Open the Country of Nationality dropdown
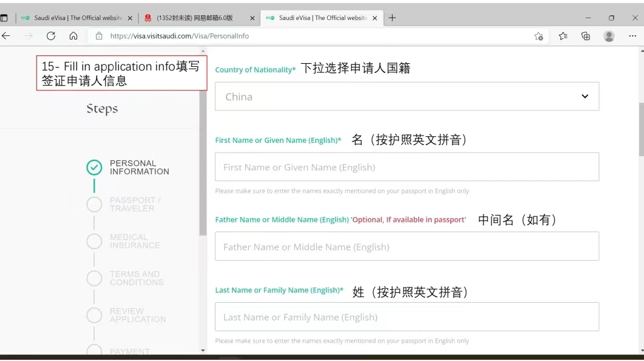Screen dimensions: 644x361 [x=407, y=96]
